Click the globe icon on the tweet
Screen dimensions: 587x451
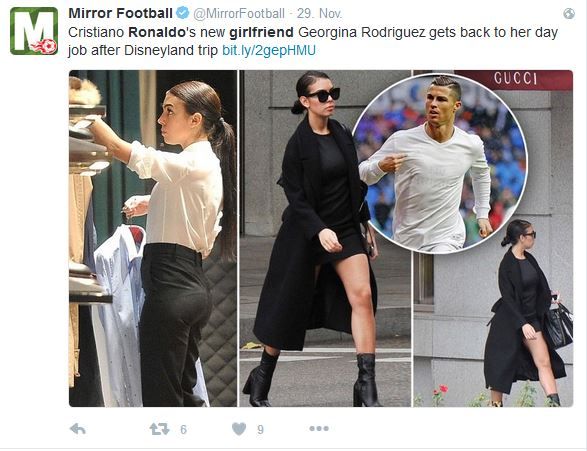coord(569,14)
